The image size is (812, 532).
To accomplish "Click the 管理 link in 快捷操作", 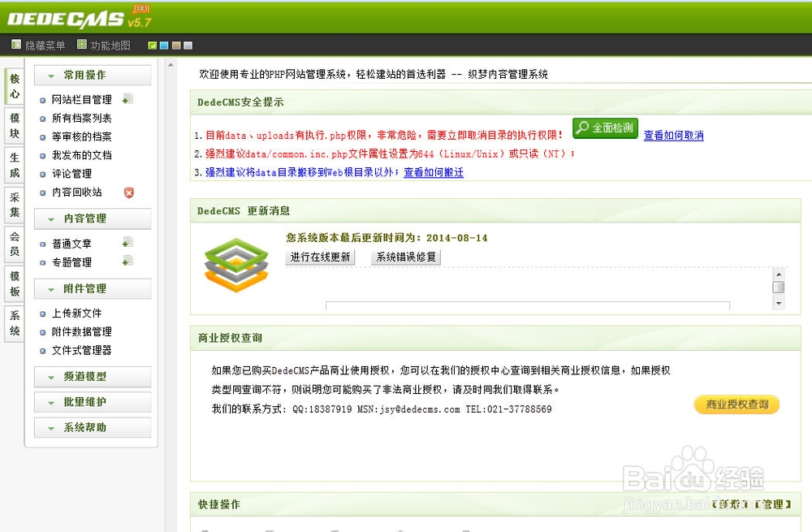I will click(773, 504).
